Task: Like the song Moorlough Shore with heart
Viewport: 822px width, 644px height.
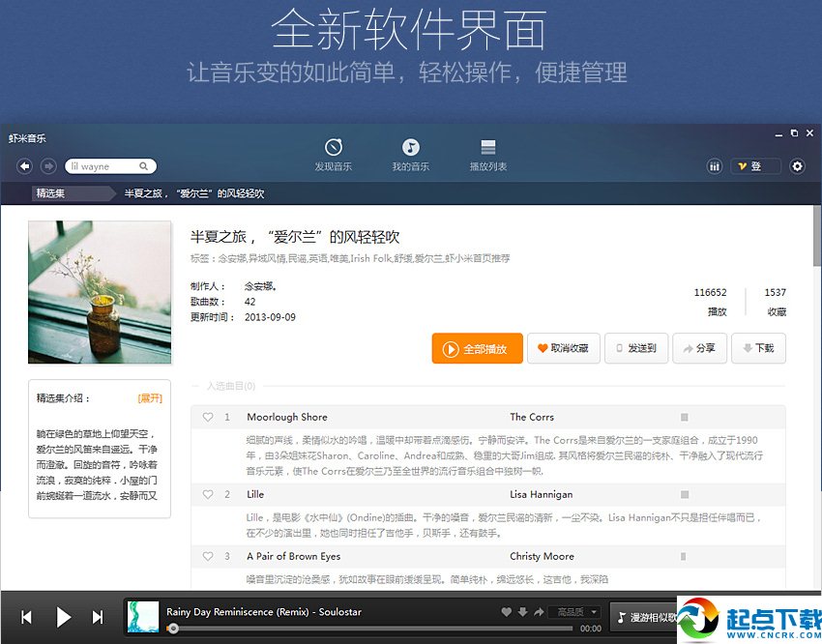Action: 208,418
